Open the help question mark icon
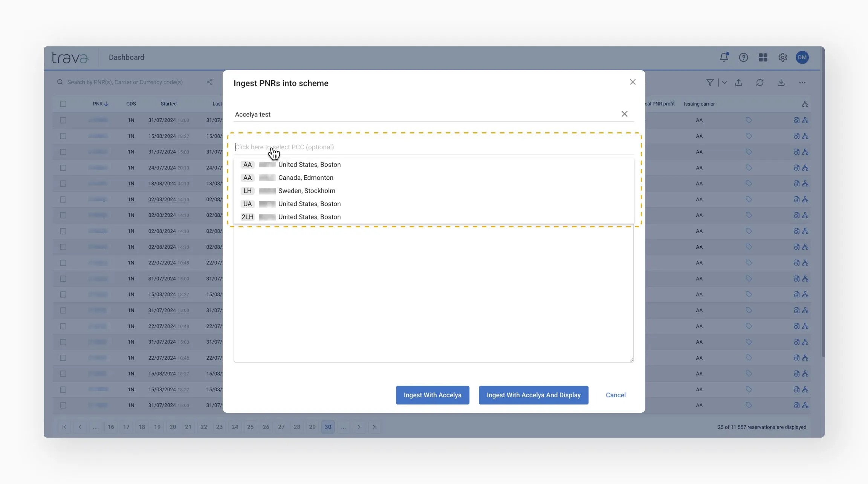868x484 pixels. [x=743, y=57]
